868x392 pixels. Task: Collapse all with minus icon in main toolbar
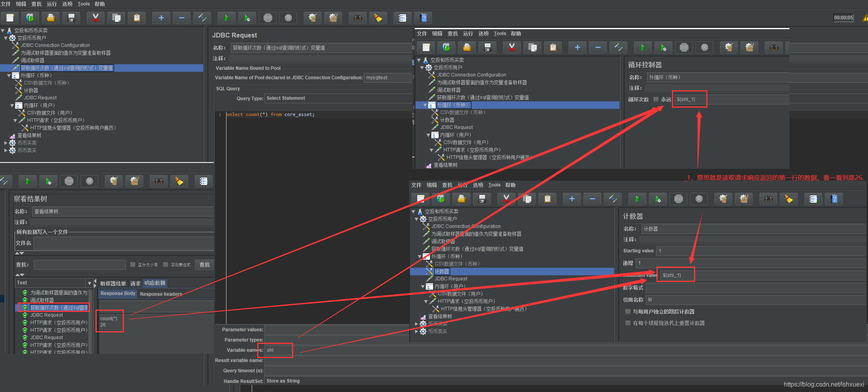[181, 18]
